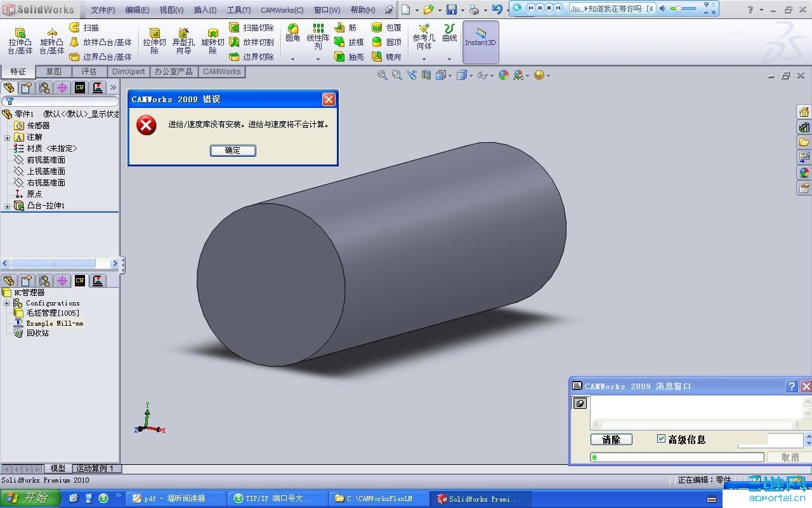The width and height of the screenshot is (812, 508).
Task: Choose the 拔模 draft tool
Action: pos(350,42)
